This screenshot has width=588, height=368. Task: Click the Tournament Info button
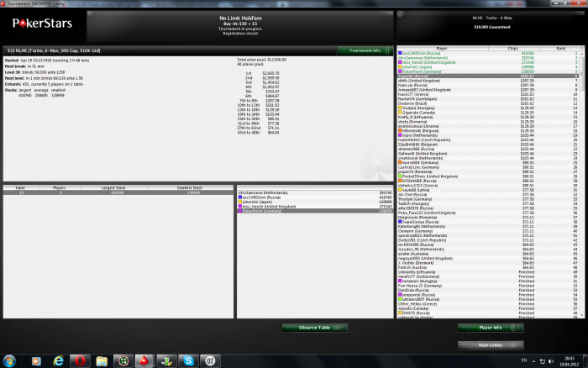(x=365, y=50)
